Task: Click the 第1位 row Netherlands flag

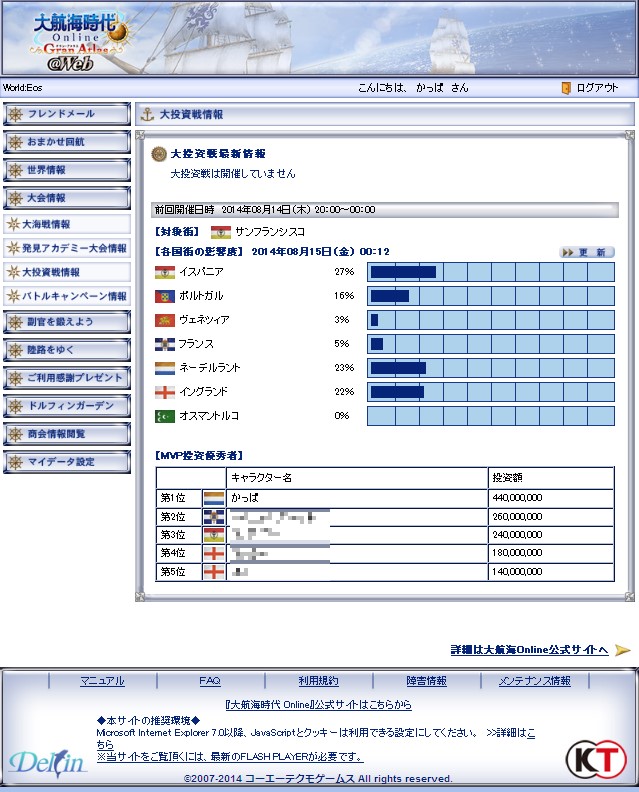Action: coord(214,499)
